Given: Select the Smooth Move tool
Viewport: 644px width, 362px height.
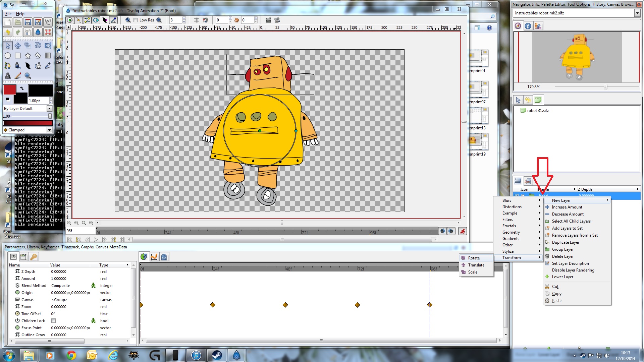Looking at the screenshot, I should click(18, 46).
